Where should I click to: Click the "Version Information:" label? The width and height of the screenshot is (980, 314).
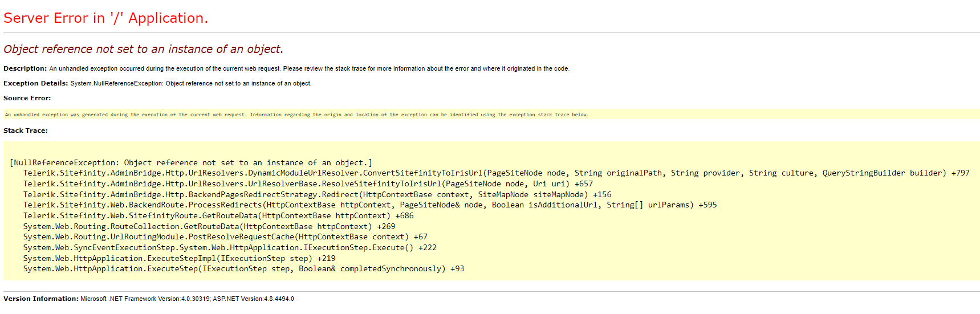[41, 299]
